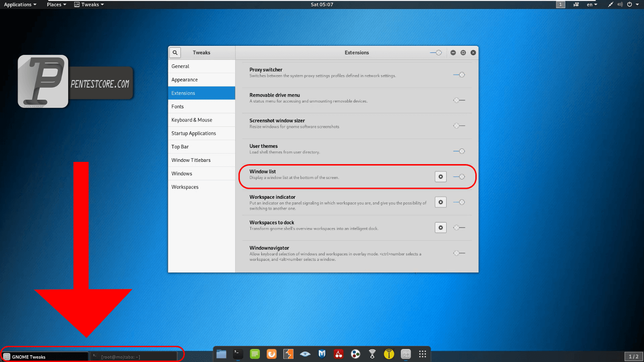
Task: Open Window list extension settings gear
Action: [x=441, y=177]
